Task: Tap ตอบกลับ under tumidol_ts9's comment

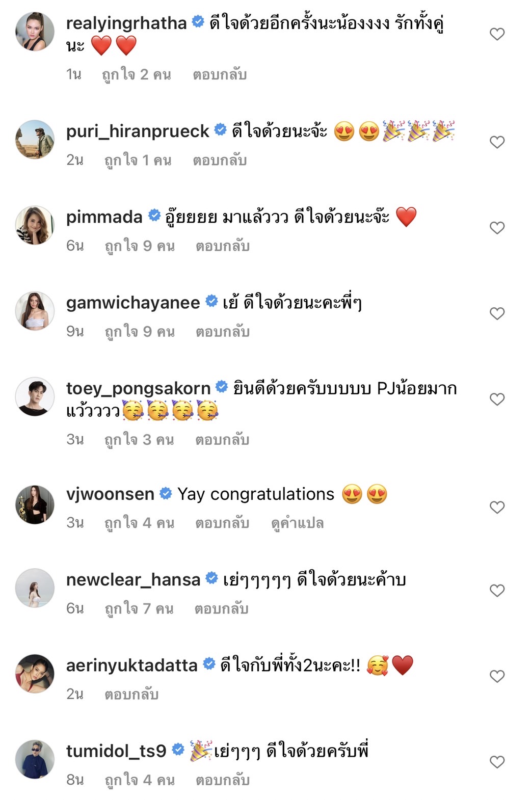Action: tap(221, 780)
